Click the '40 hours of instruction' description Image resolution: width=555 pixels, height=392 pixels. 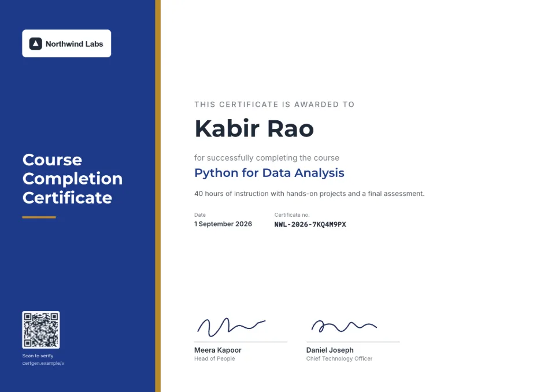309,194
